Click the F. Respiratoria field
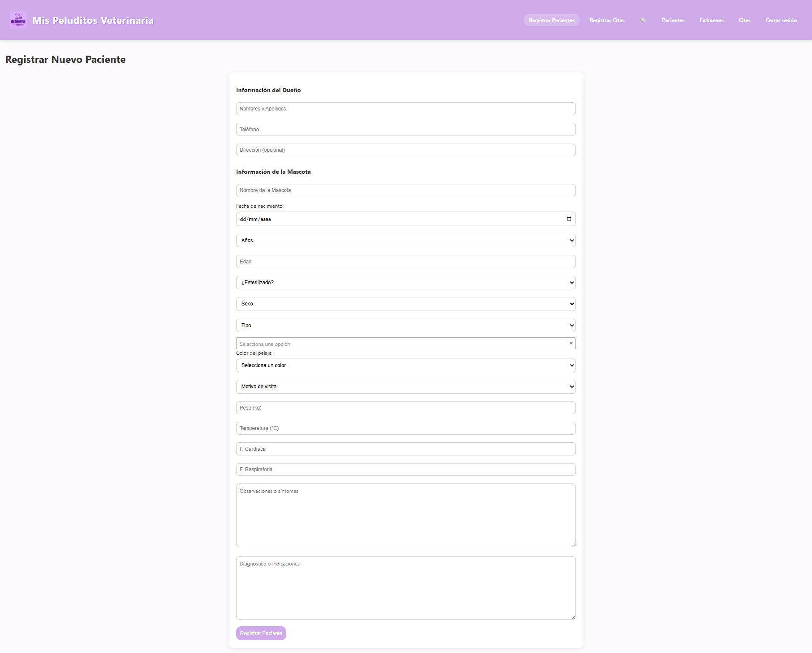 click(406, 469)
